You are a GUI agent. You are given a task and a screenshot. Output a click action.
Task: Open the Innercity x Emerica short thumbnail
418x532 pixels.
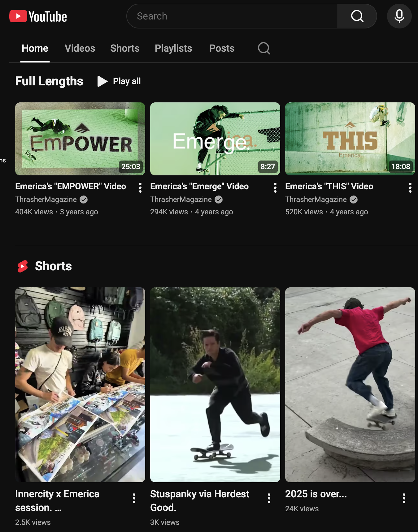pyautogui.click(x=80, y=385)
